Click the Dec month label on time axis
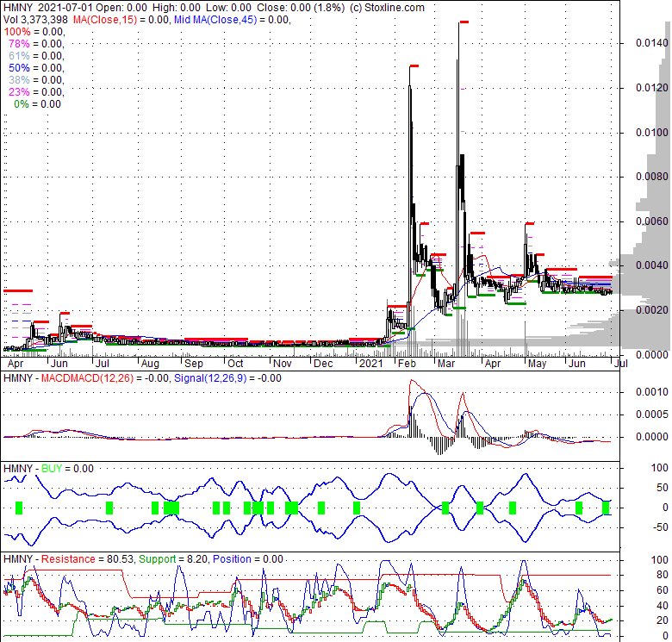Screen dimensions: 672x642 tap(323, 364)
